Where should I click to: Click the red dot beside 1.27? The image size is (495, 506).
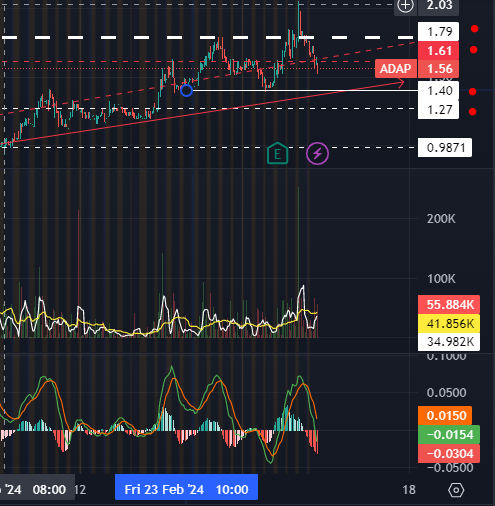(x=472, y=112)
